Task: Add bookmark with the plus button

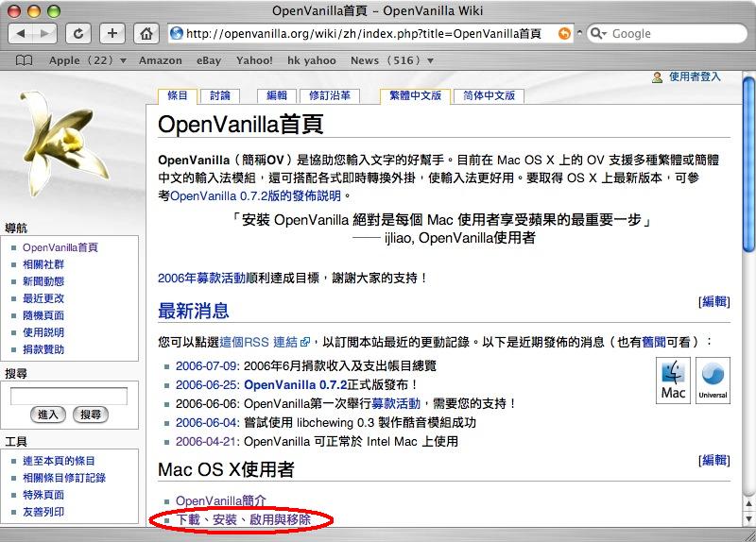Action: (112, 33)
